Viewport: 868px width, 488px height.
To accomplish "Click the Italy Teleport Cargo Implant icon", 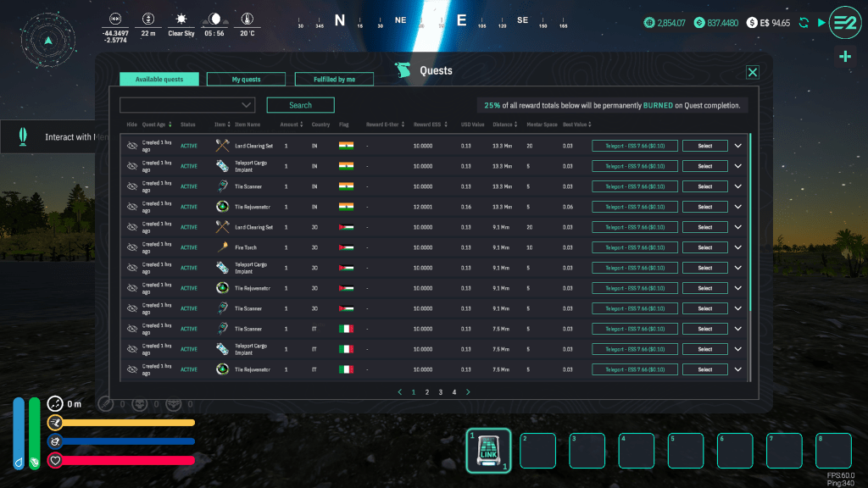I will pos(223,349).
